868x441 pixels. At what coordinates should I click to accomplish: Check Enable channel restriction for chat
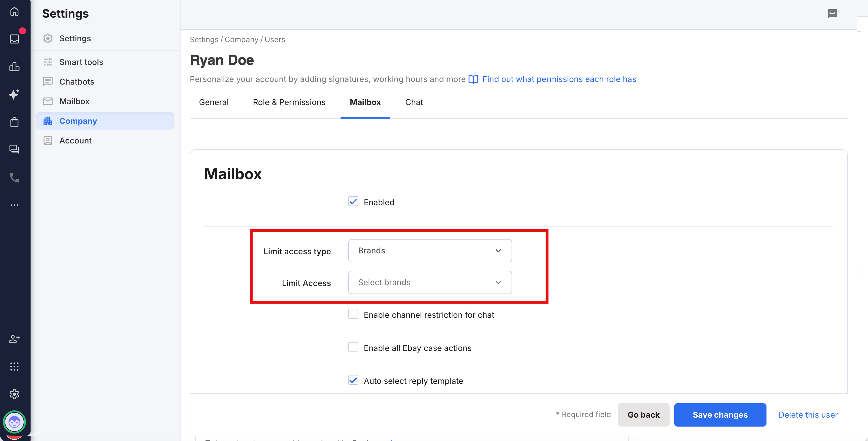pos(353,314)
